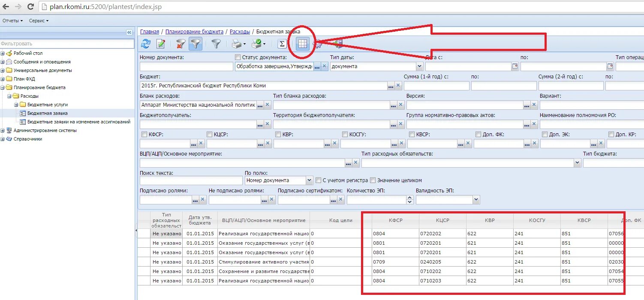Clear Тип бланка расходов field with X
The image size is (644, 300).
401,105
